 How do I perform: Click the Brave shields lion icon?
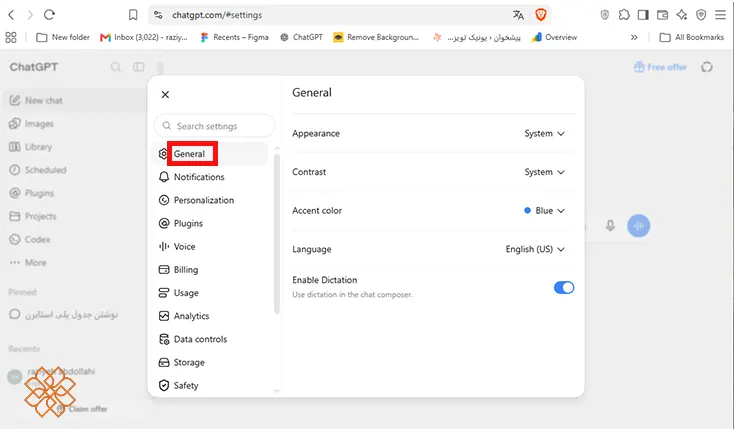click(541, 15)
